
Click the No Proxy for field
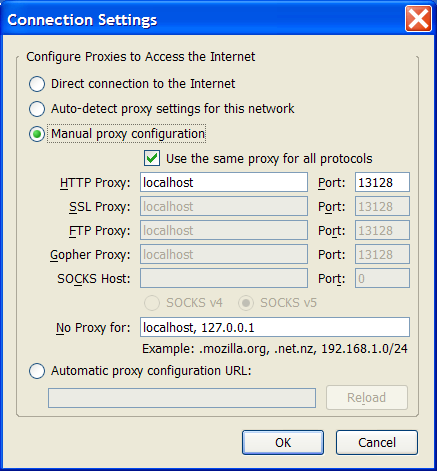coord(275,327)
